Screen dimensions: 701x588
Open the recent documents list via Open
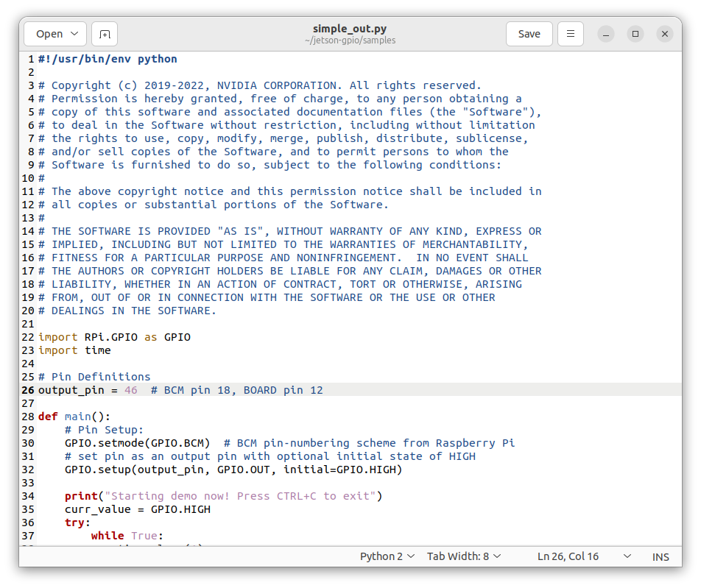49,34
